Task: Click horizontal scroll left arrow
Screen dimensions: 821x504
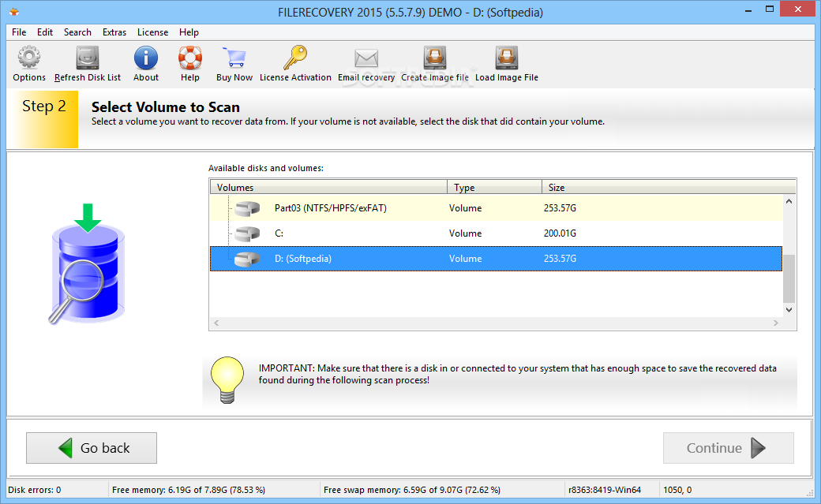Action: (x=216, y=323)
